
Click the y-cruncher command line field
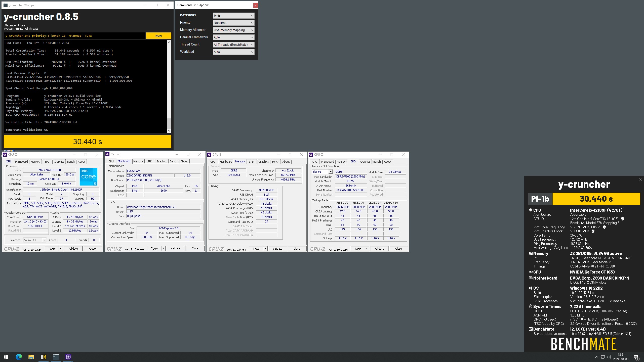[x=74, y=36]
